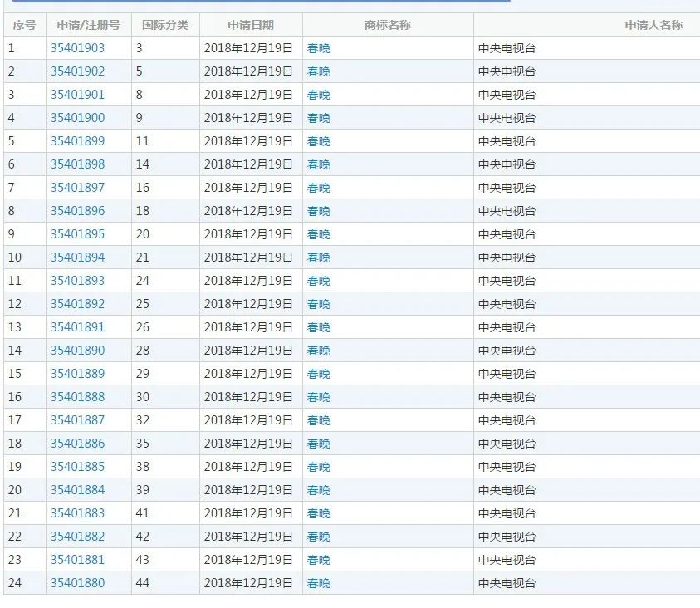Click 春晚 trademark name in row 1
The width and height of the screenshot is (700, 608).
(x=319, y=48)
